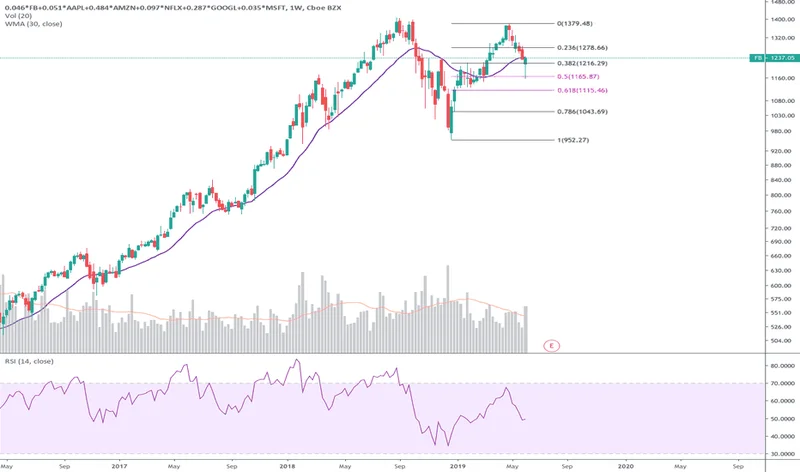Viewport: 800px width, 472px height.
Task: Click the 2018 label on time axis
Action: click(x=289, y=465)
